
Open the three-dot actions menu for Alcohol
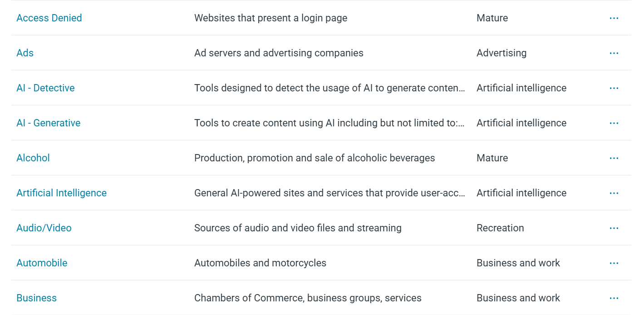(x=614, y=158)
